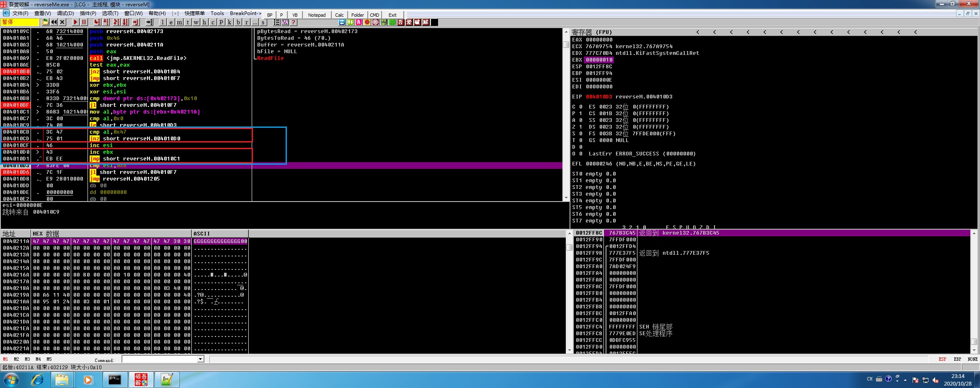Open the 调试(D) debug menu

(65, 13)
